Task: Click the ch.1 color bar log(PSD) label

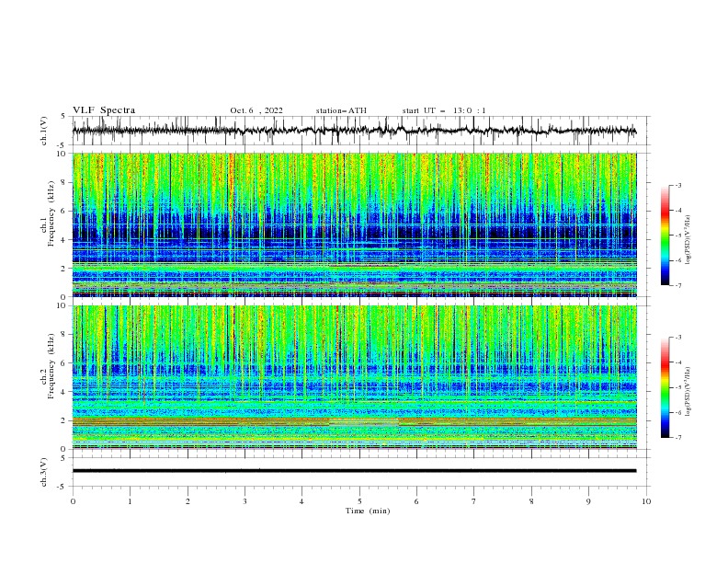Action: click(x=688, y=240)
